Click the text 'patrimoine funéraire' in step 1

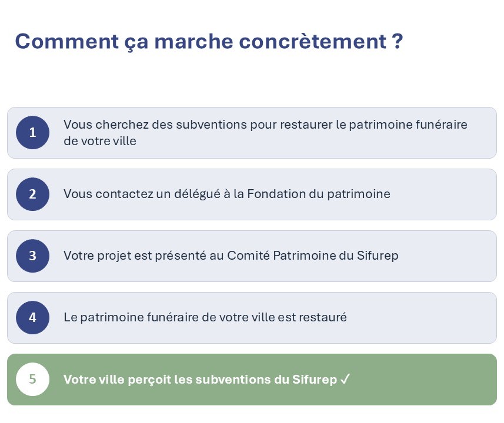click(408, 125)
